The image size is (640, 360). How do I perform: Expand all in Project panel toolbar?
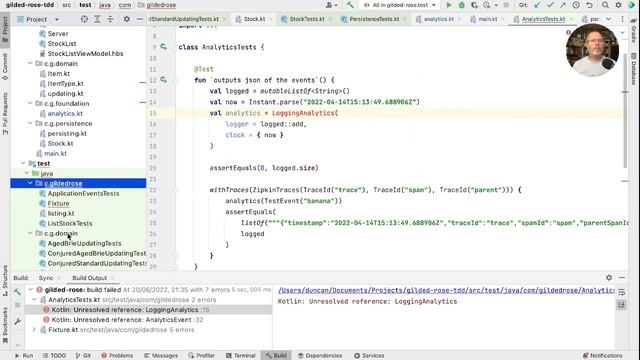97,19
